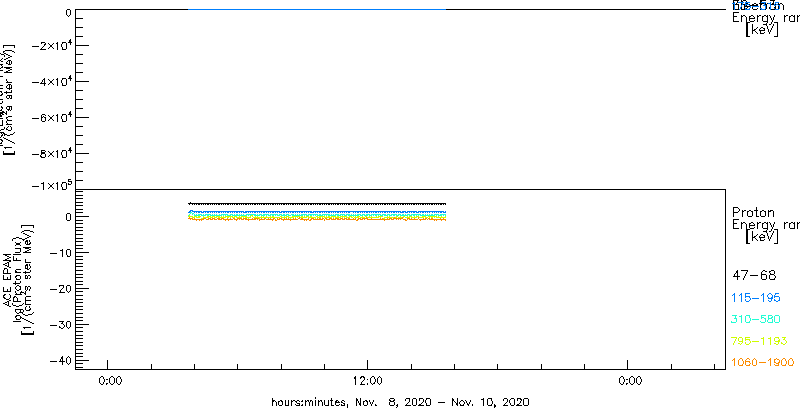Click the orange 1060-1900 keV flux trace

tap(316, 219)
